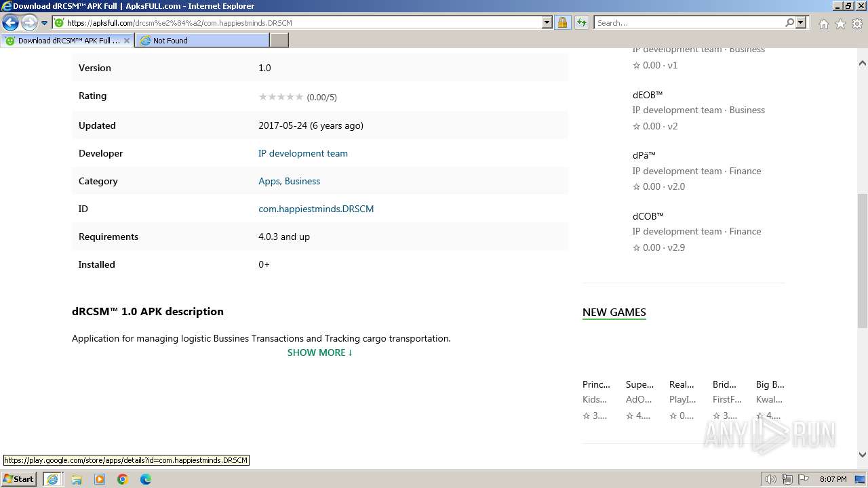Viewport: 868px width, 488px height.
Task: Open the network tray icon
Action: click(787, 479)
